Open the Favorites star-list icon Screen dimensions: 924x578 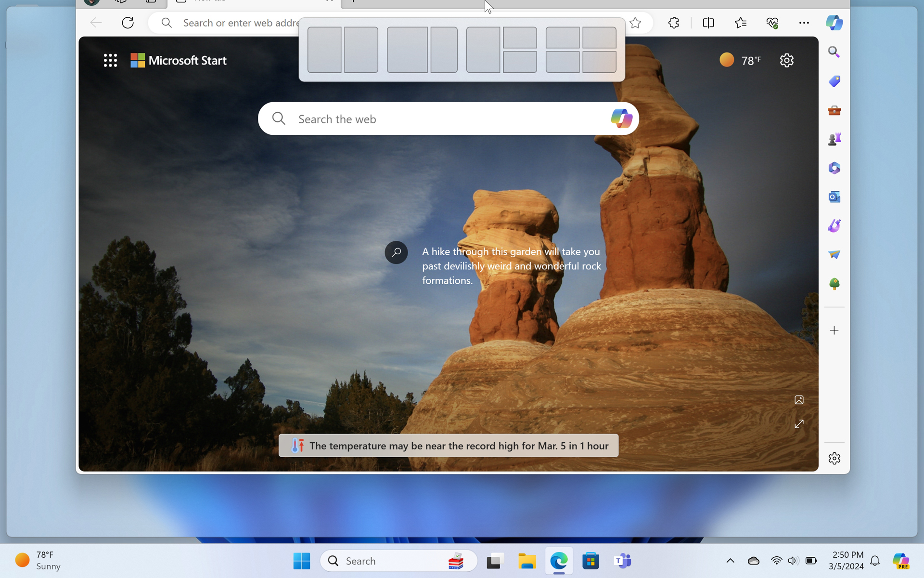740,23
